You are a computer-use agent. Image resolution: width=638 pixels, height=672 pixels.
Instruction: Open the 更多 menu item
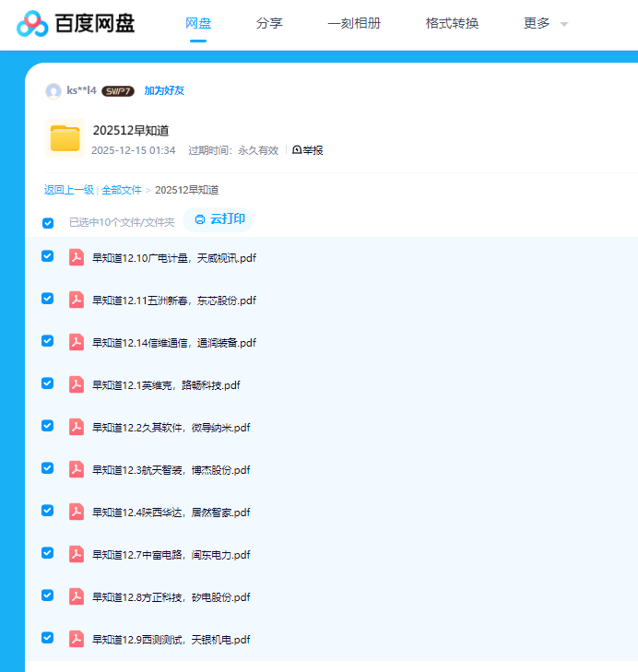coord(537,23)
